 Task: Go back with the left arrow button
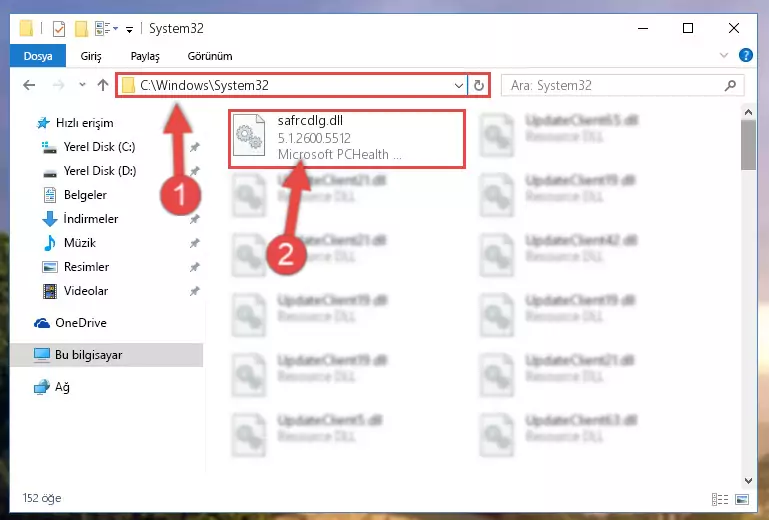click(29, 85)
